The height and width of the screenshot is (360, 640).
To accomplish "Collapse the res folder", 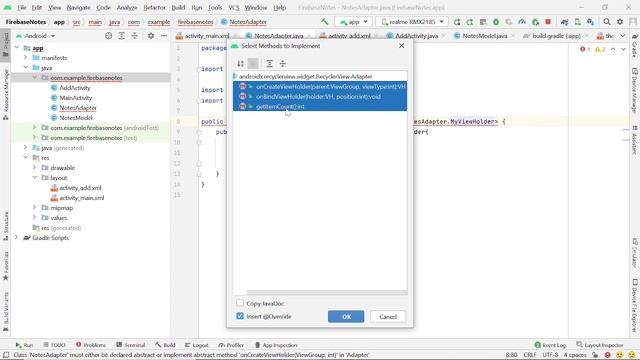I will (26, 158).
